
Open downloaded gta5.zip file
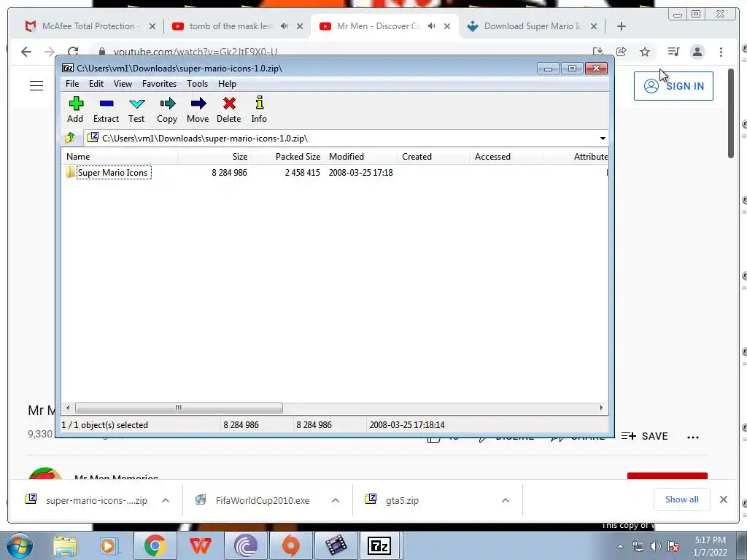402,500
